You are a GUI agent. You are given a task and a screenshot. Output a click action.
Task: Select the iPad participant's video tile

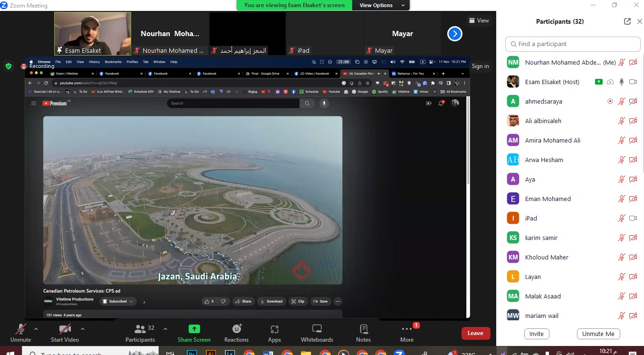(325, 34)
